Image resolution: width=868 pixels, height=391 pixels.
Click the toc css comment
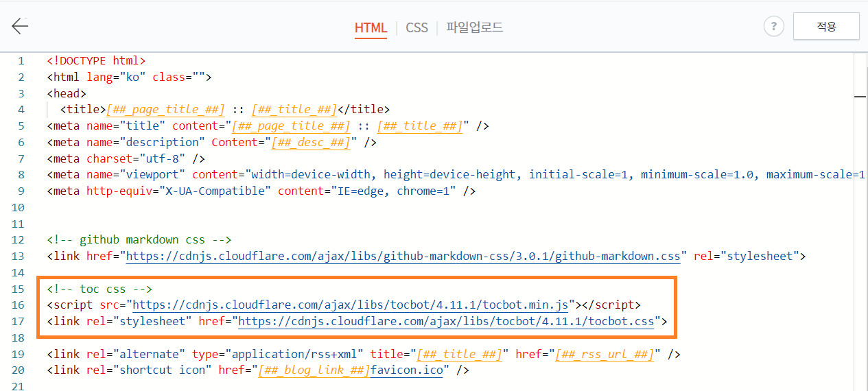pos(99,289)
